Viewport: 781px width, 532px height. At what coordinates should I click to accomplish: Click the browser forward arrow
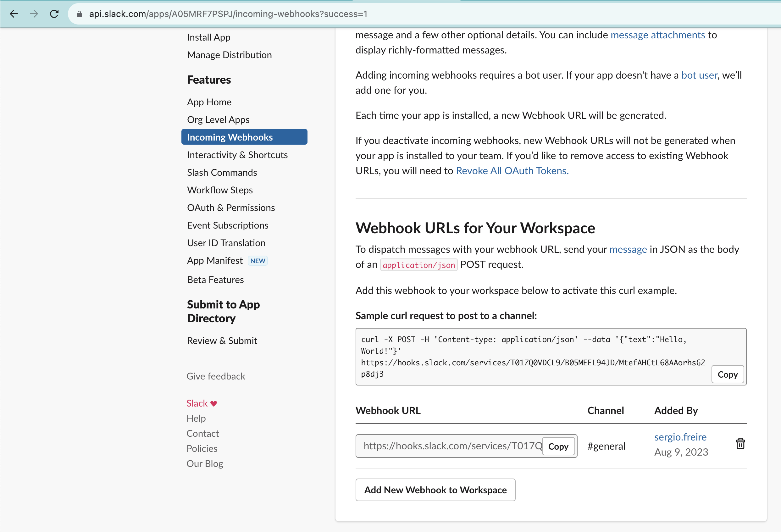[34, 14]
